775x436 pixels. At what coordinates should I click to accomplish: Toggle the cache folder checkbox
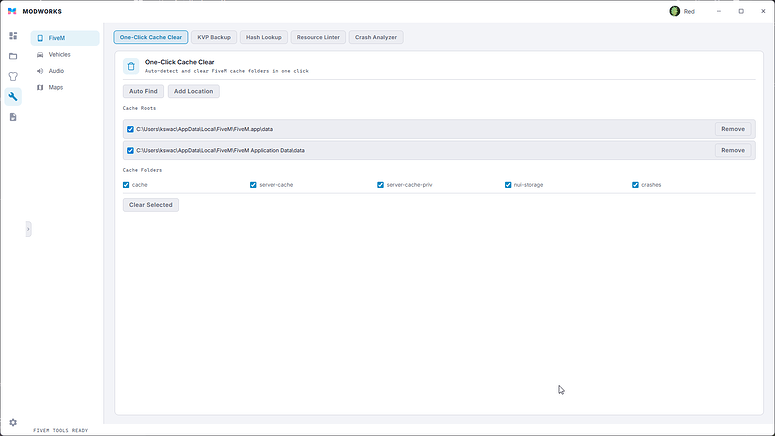pos(126,185)
